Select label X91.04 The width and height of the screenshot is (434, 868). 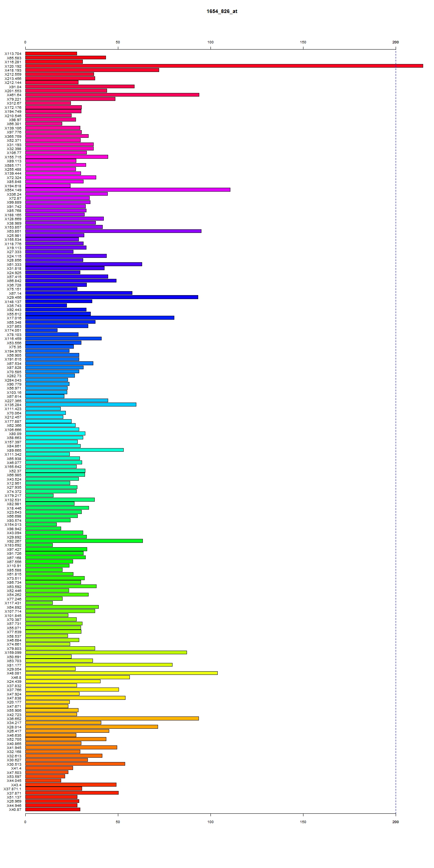(x=15, y=87)
